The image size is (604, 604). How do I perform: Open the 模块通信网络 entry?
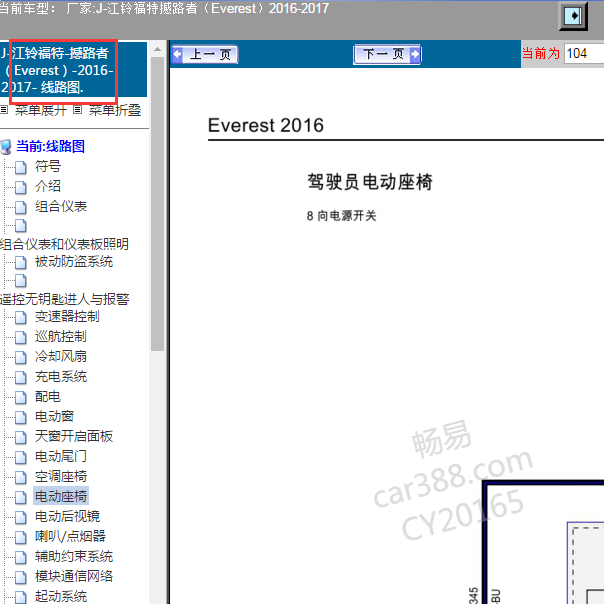click(74, 576)
